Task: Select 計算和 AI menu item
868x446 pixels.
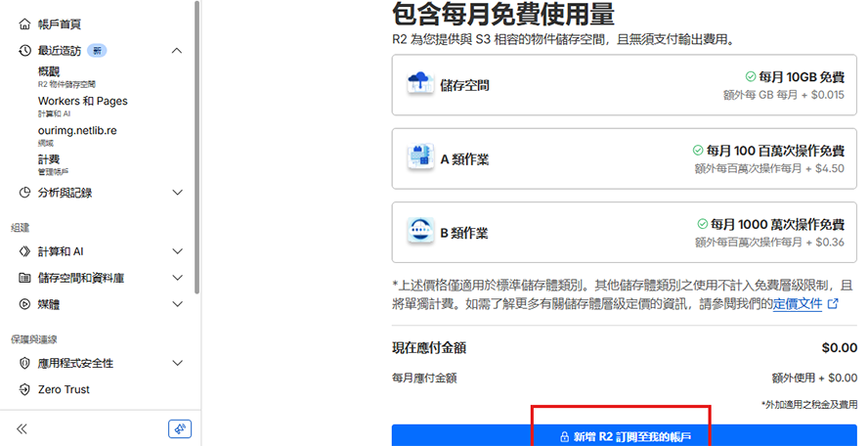Action: [x=61, y=251]
